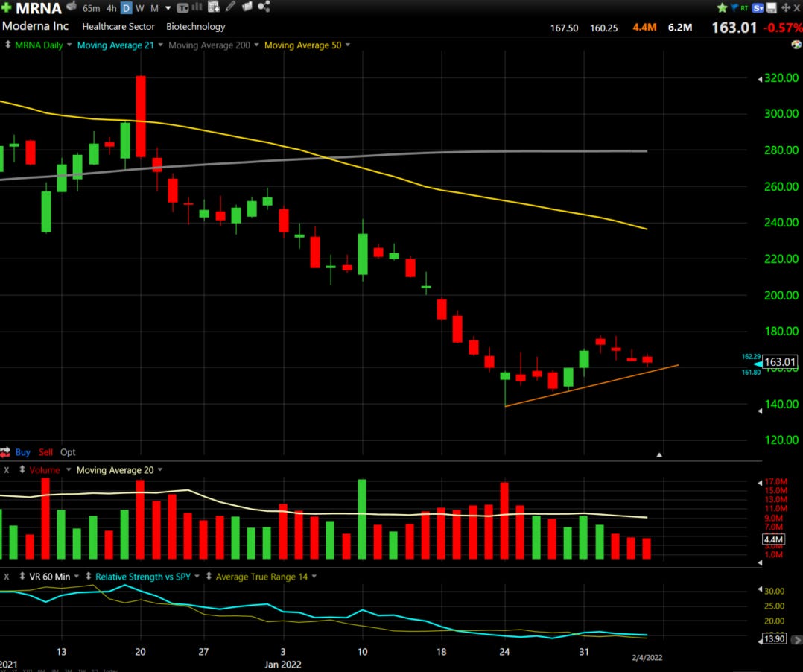
Task: Select the W weekly timeframe
Action: [x=140, y=8]
